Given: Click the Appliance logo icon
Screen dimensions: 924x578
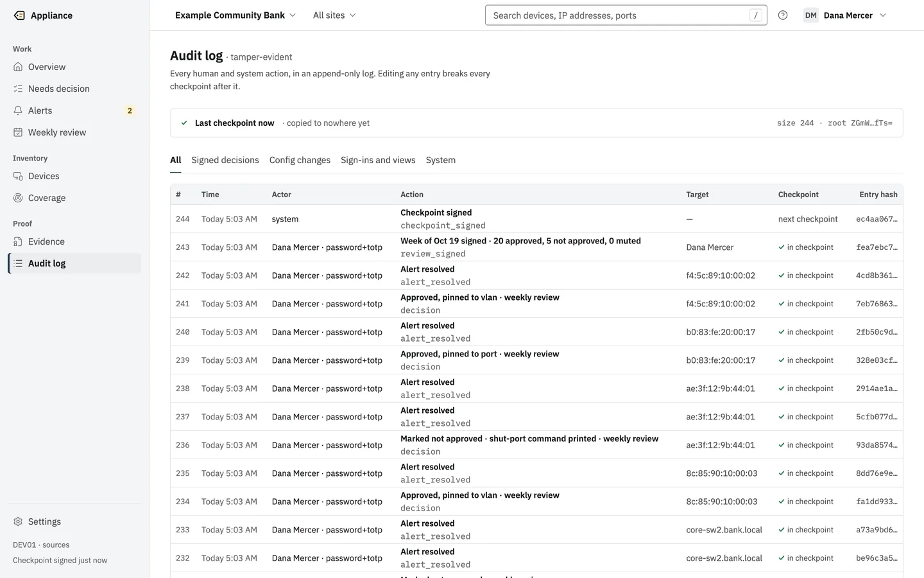Looking at the screenshot, I should coord(19,15).
